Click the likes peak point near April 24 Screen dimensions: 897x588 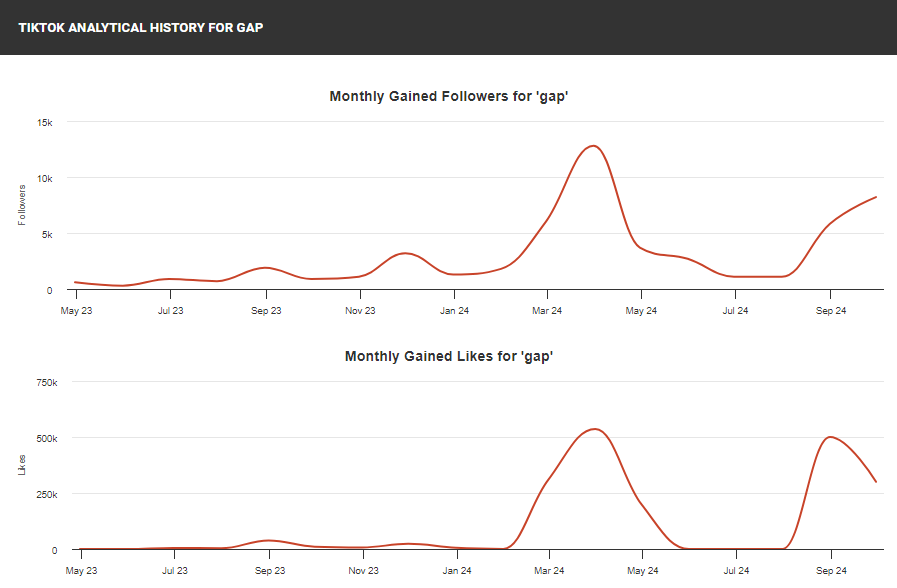[595, 429]
